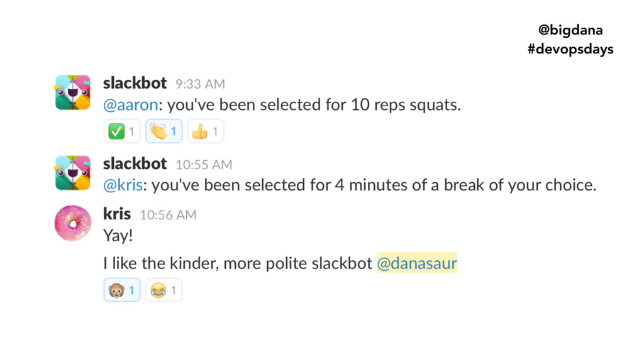Toggle the clapping hands reaction
644x362 pixels.
tap(164, 131)
